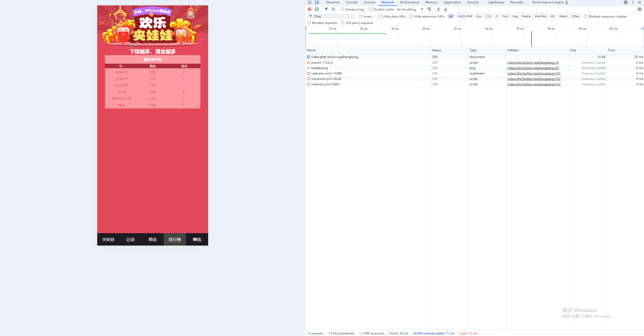Image resolution: width=644 pixels, height=336 pixels.
Task: Toggle the network filter funnel icon
Action: point(326,9)
